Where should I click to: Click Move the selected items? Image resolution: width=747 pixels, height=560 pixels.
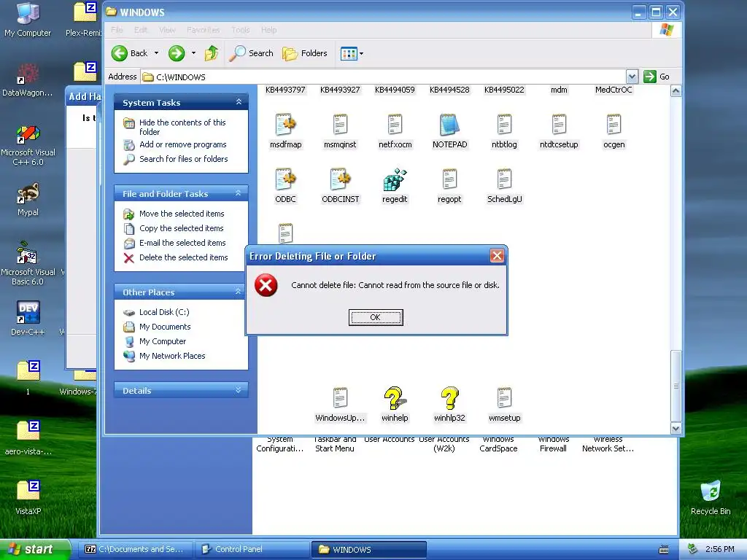click(x=182, y=214)
